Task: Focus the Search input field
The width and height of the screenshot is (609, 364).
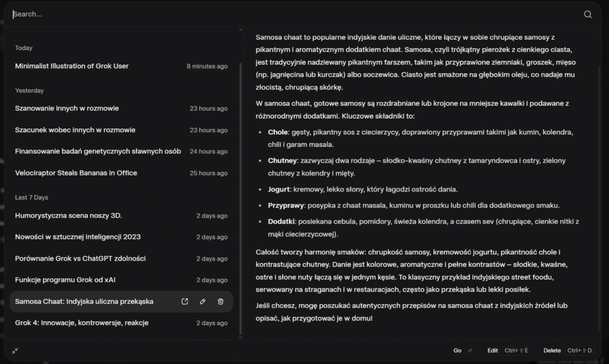Action: [295, 14]
